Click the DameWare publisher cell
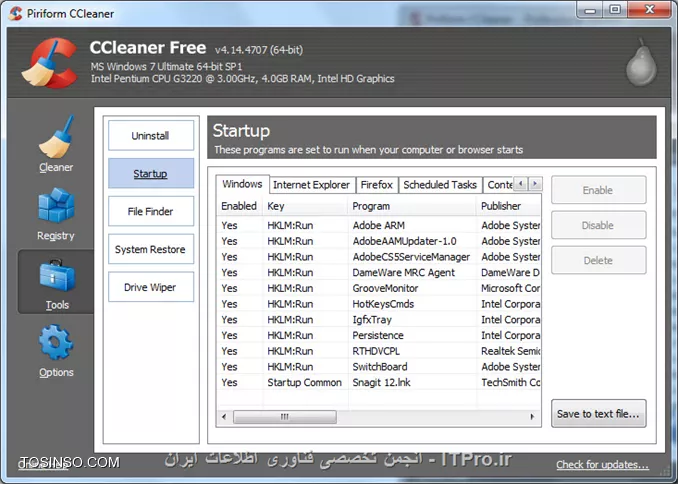 (511, 272)
